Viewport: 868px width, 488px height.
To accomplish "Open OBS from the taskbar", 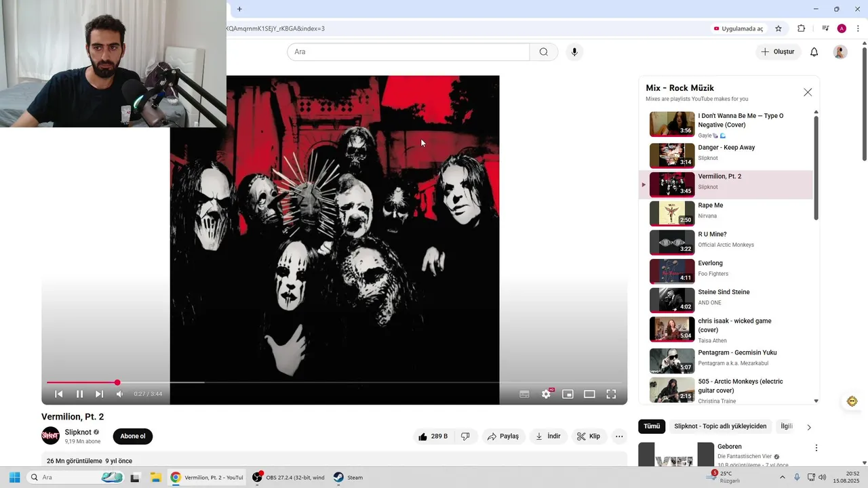I will tap(289, 477).
